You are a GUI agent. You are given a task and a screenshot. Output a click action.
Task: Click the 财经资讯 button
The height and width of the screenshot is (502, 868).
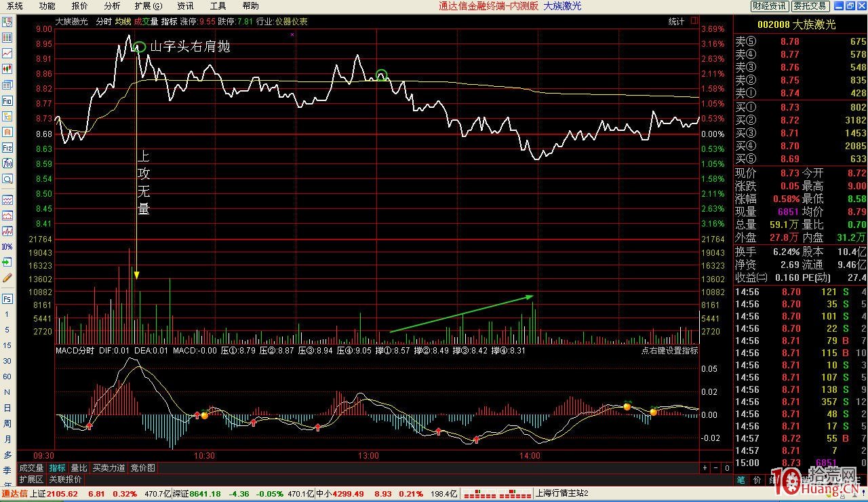tap(770, 6)
